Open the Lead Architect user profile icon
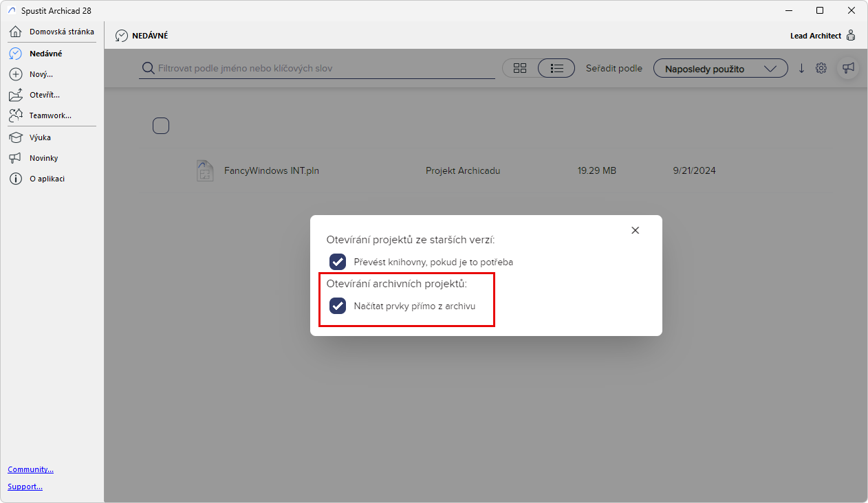Image resolution: width=868 pixels, height=503 pixels. (x=851, y=36)
